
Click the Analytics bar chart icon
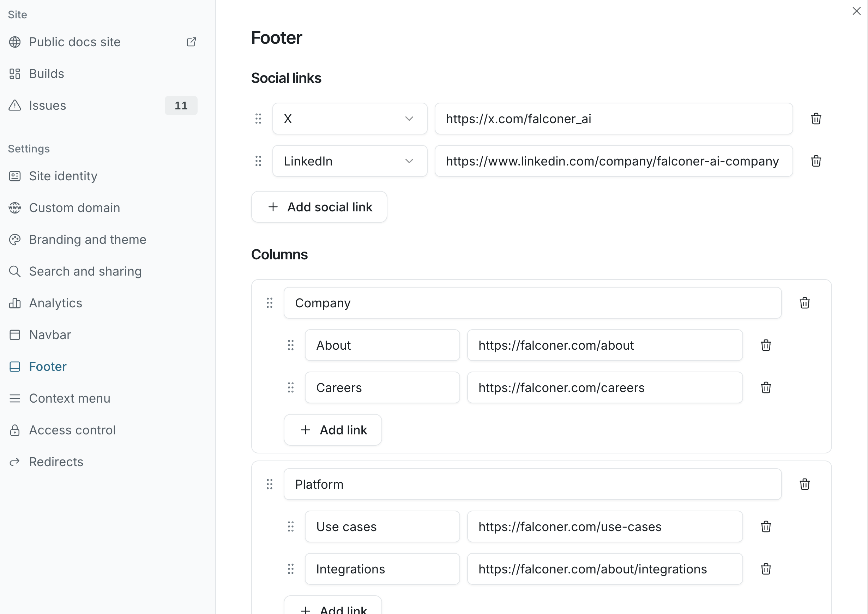pos(15,303)
